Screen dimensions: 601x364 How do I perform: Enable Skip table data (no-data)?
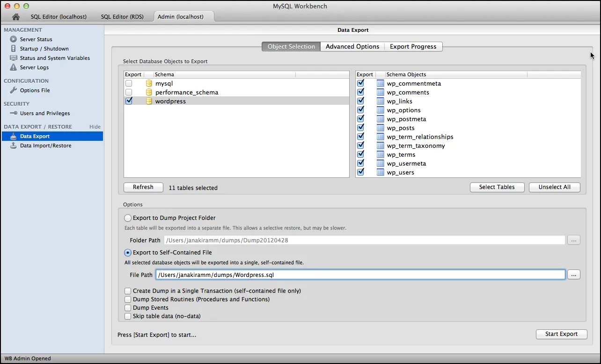(128, 316)
